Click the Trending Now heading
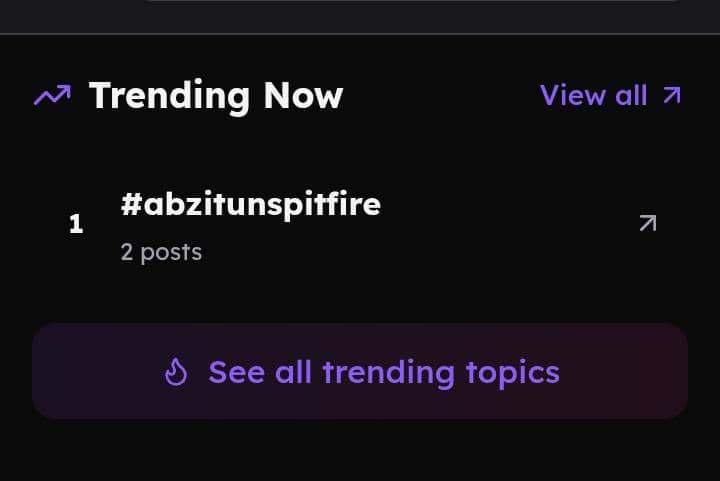 [x=215, y=96]
